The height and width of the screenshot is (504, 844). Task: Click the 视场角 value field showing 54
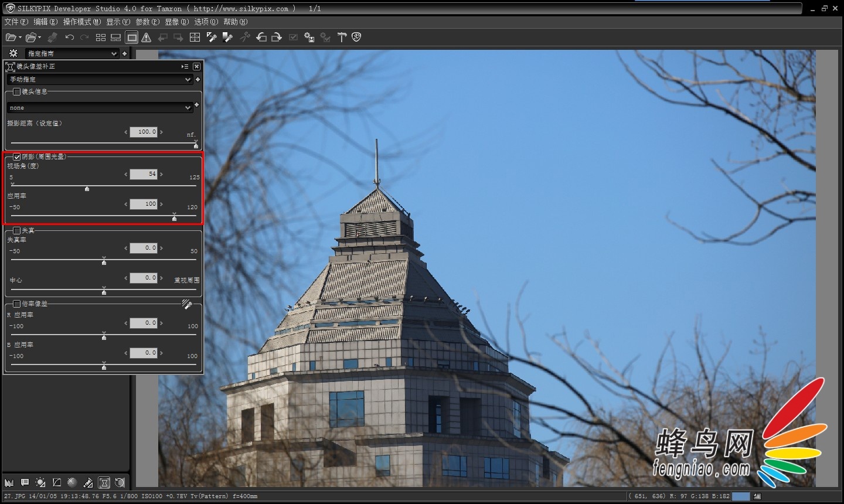[x=144, y=174]
